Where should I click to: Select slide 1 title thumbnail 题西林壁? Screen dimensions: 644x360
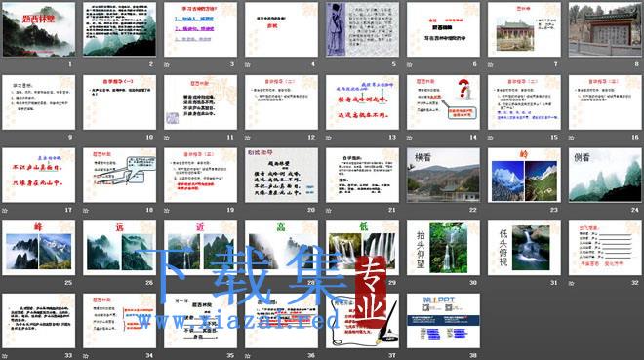click(39, 29)
